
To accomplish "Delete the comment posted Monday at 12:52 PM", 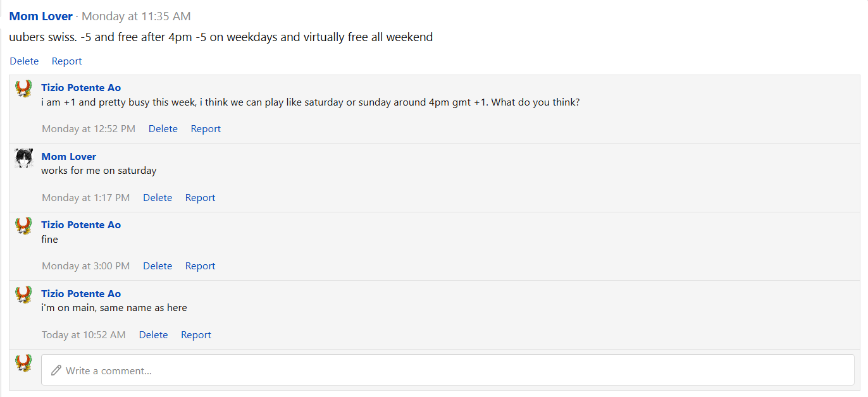I will pos(163,129).
